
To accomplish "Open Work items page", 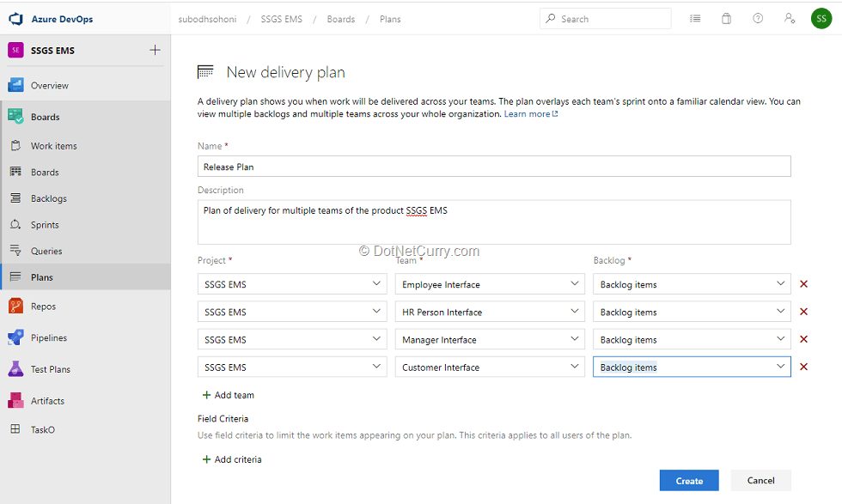I will (x=53, y=146).
